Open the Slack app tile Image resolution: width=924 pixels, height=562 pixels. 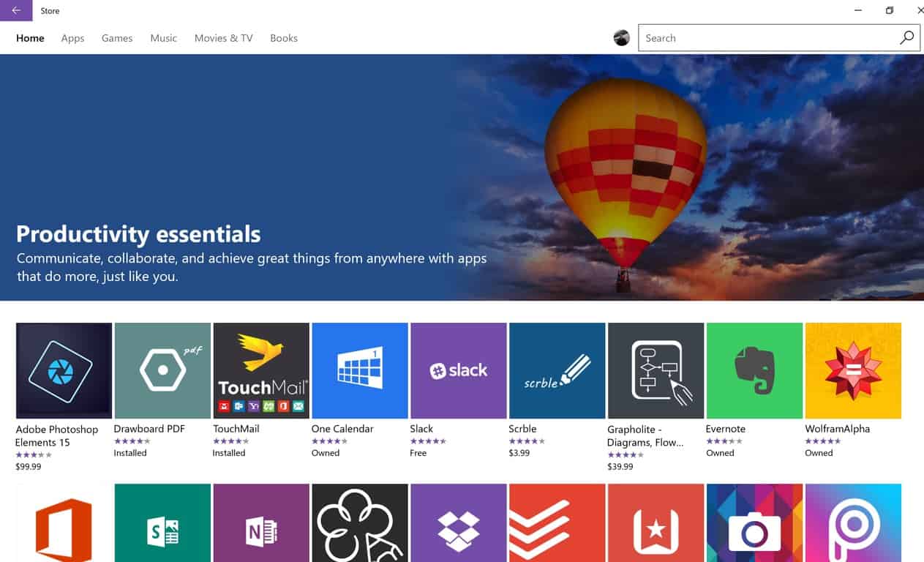point(459,370)
